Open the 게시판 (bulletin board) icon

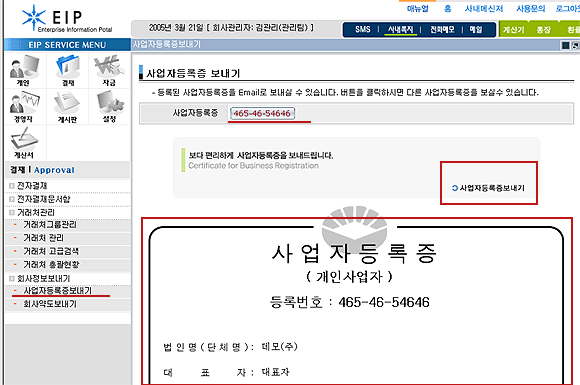click(67, 107)
